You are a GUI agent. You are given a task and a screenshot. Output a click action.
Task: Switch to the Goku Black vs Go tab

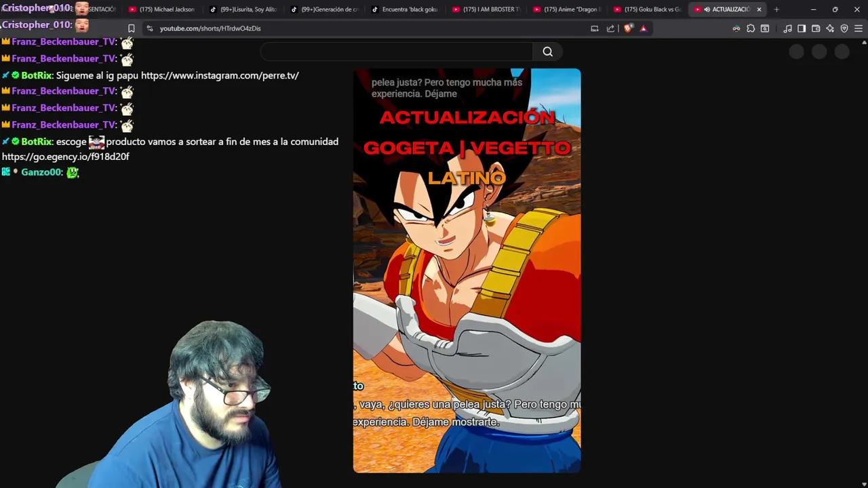click(x=646, y=9)
